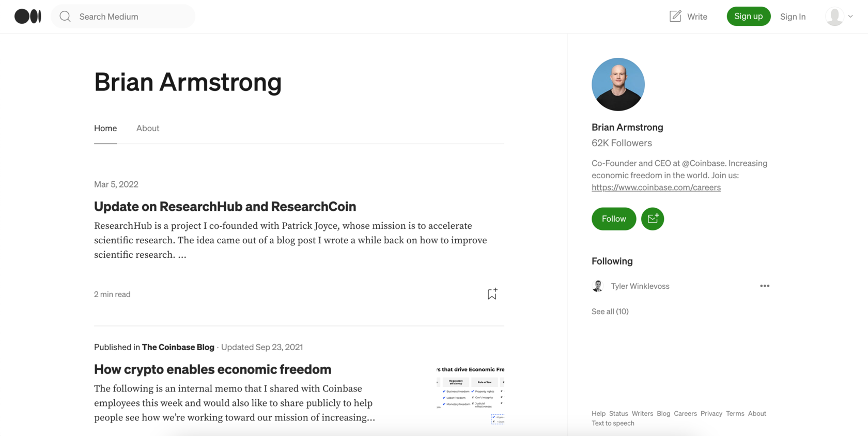
Task: Expand the account dropdown chevron
Action: (x=850, y=17)
